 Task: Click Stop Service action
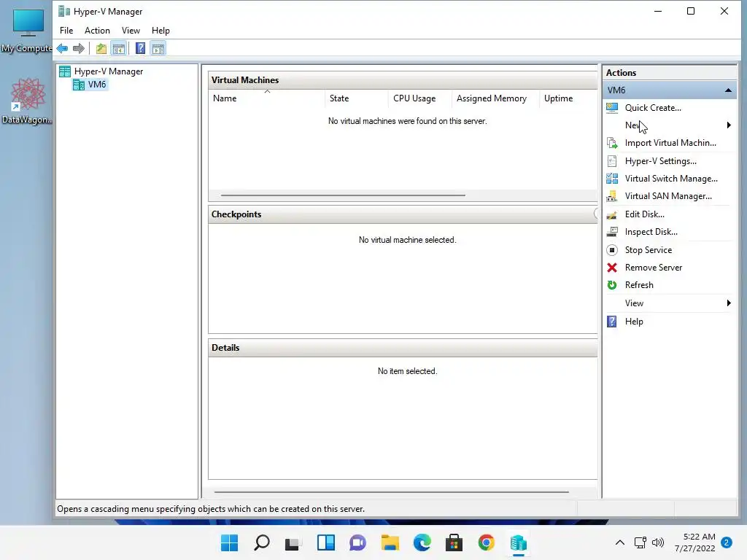coord(649,250)
